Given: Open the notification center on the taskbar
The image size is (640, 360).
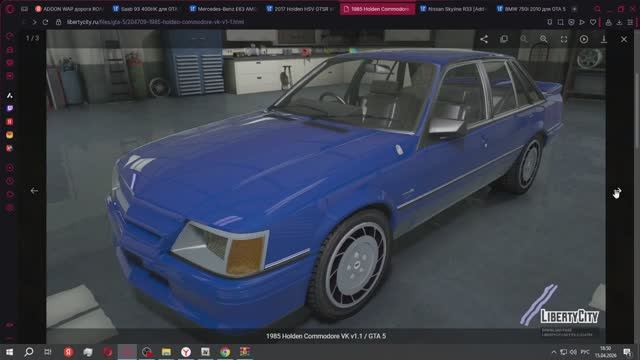Looking at the screenshot, I should [x=627, y=352].
